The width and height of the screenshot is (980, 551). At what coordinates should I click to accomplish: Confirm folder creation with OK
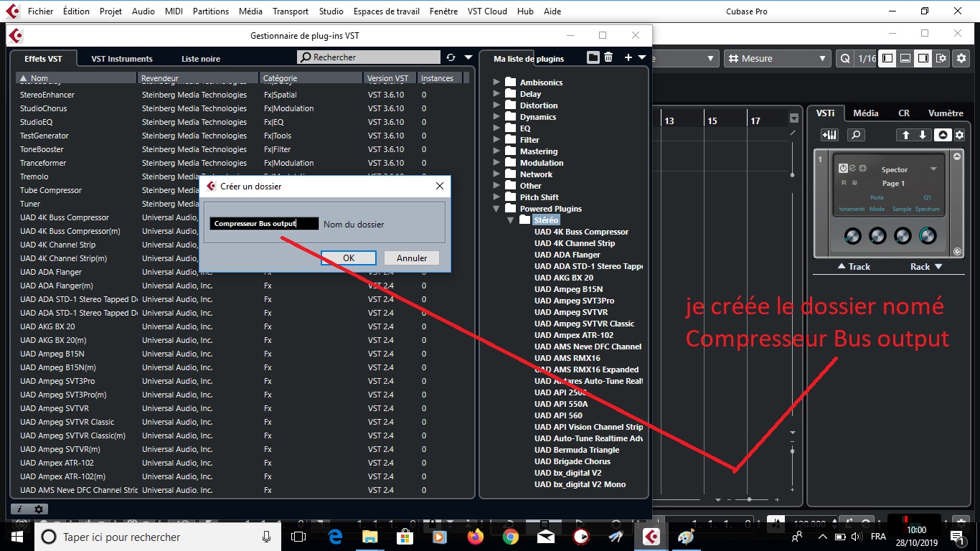348,258
